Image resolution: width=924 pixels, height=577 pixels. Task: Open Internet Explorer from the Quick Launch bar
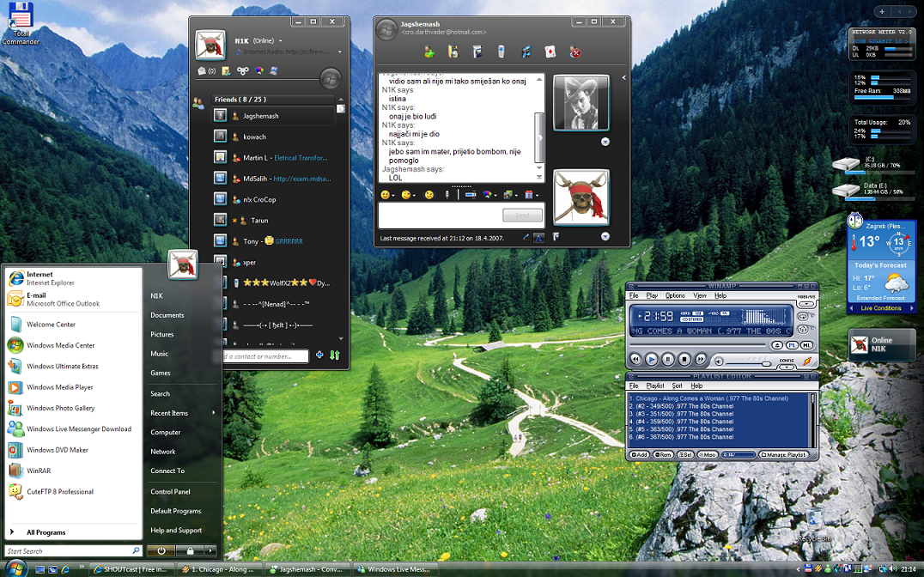tap(65, 569)
